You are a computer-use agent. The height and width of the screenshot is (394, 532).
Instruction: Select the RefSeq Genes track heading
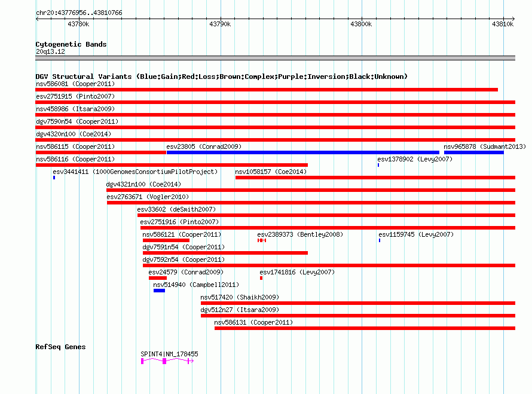pos(60,347)
